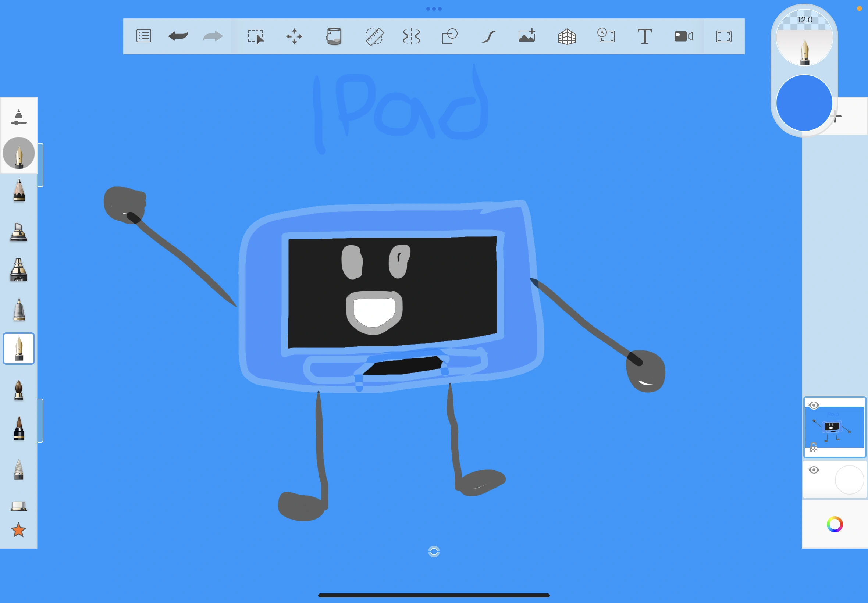Image resolution: width=868 pixels, height=603 pixels.
Task: Toggle fullscreen canvas mode
Action: 723,36
